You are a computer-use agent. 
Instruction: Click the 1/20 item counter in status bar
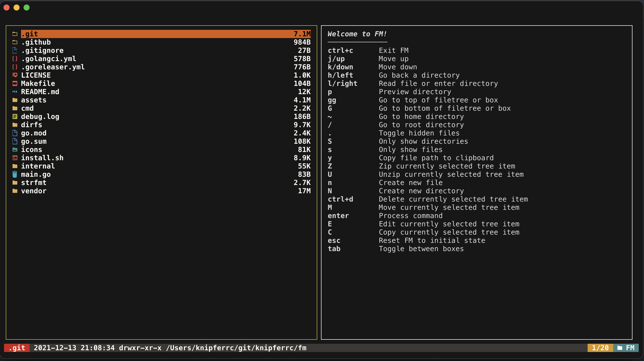[x=600, y=348]
